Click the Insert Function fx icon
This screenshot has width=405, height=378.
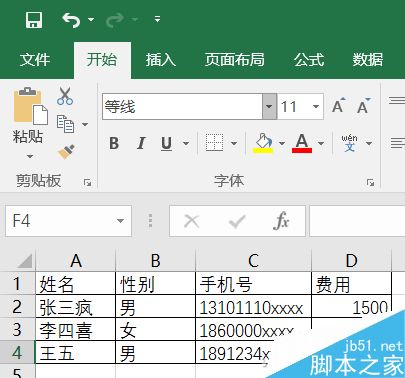click(281, 221)
